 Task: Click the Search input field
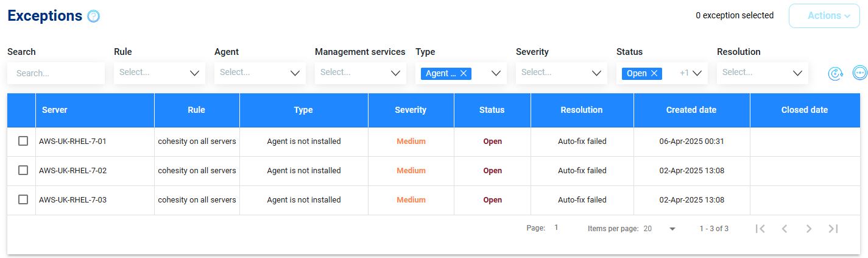[56, 73]
